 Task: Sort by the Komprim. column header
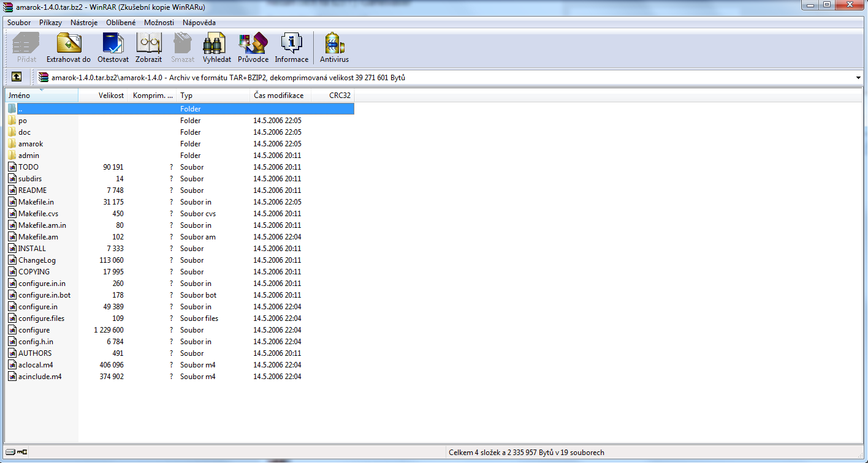pyautogui.click(x=152, y=96)
